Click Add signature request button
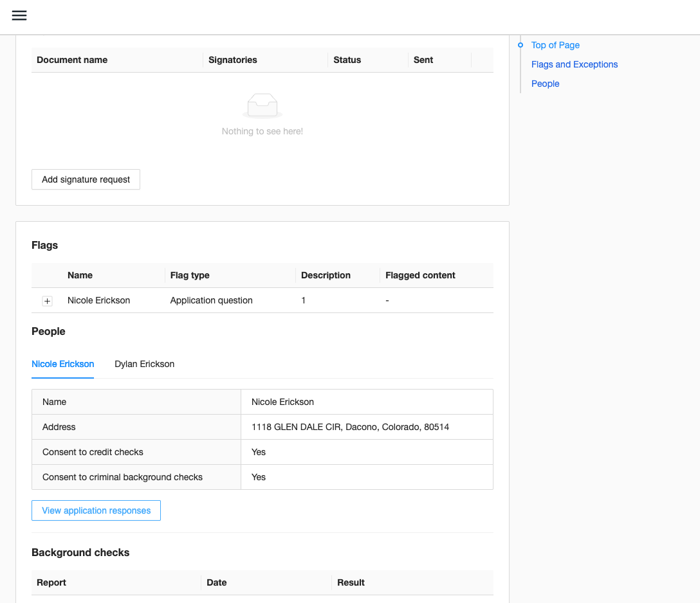 tap(86, 179)
